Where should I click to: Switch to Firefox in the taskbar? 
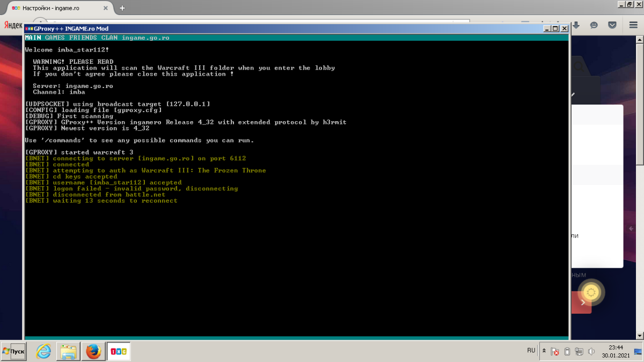click(x=93, y=351)
